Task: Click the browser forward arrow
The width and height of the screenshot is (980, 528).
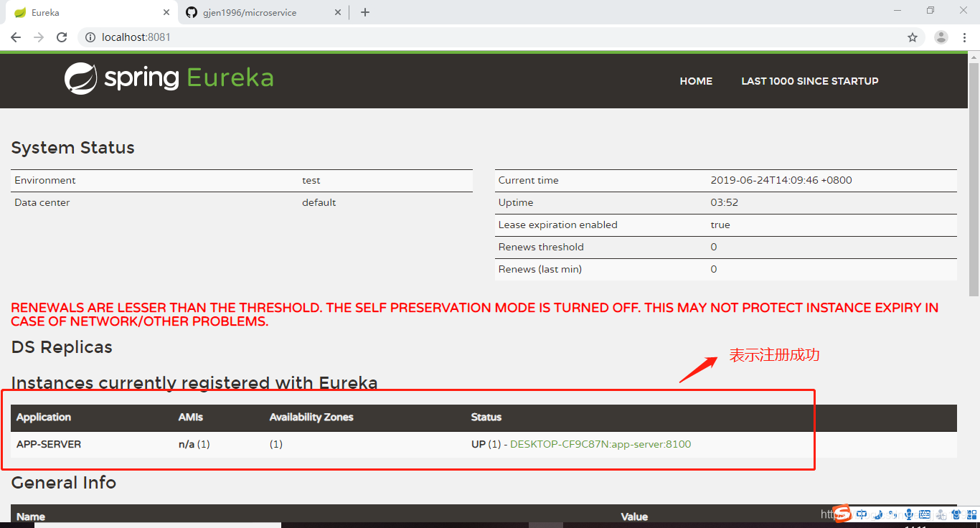Action: (x=39, y=37)
